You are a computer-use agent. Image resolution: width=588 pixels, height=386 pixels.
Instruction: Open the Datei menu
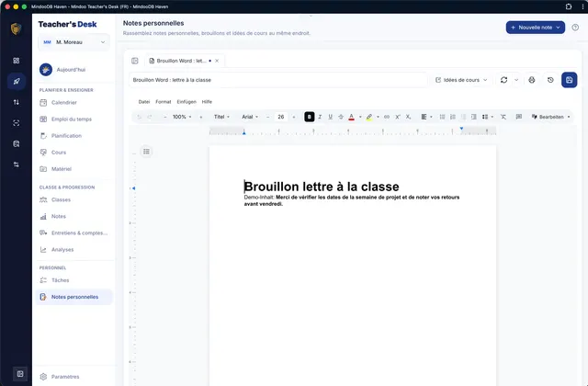[144, 102]
